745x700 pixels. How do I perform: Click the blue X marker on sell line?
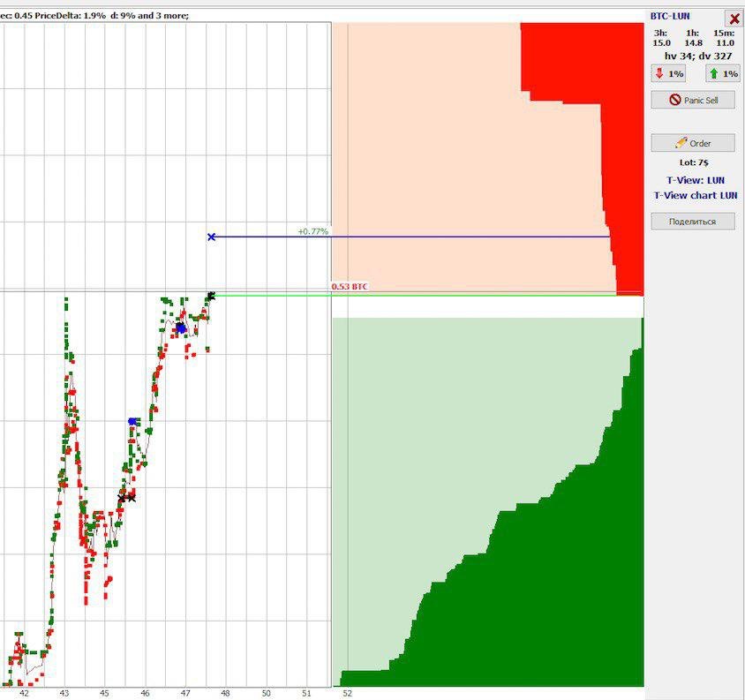(x=211, y=237)
